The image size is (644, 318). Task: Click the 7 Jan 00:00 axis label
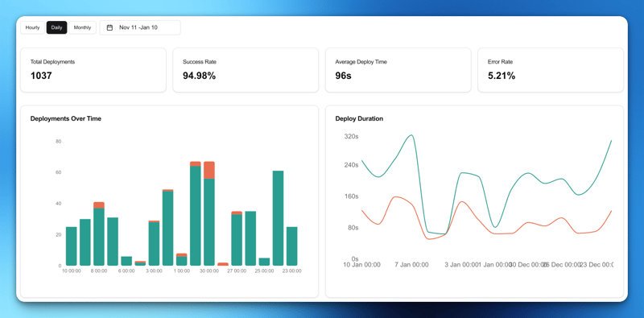pos(412,265)
